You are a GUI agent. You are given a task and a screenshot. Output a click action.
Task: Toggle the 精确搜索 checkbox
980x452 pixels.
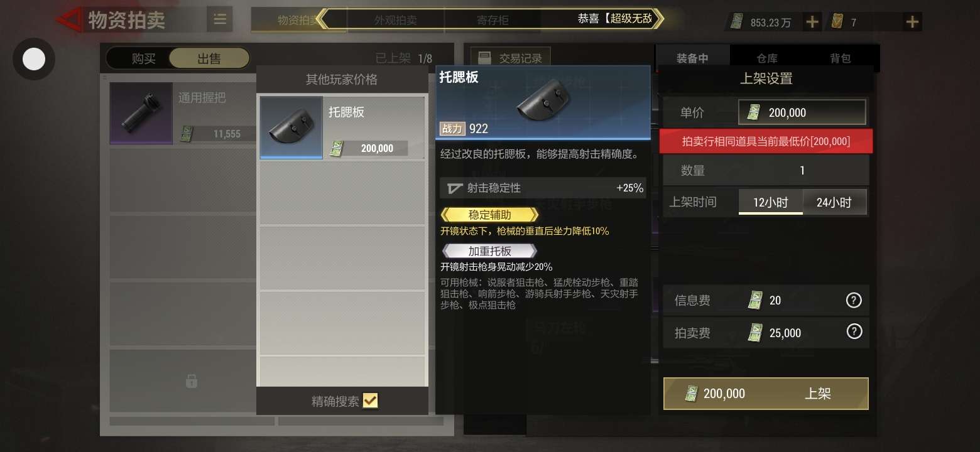click(x=370, y=401)
